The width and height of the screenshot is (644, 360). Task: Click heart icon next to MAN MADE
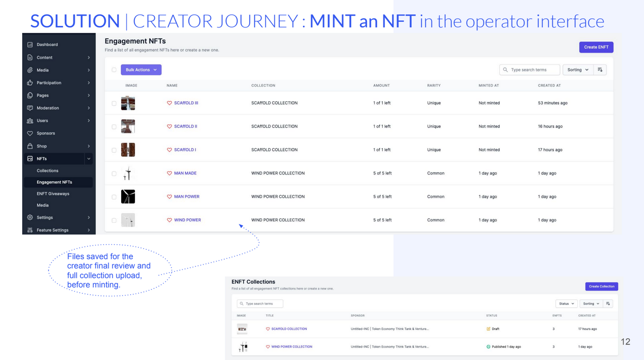click(169, 173)
